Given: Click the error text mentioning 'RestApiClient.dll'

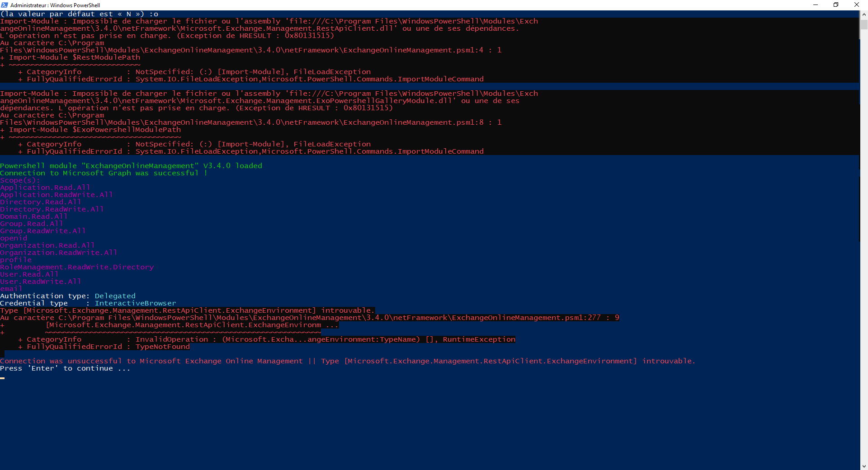Looking at the screenshot, I should tap(260, 28).
